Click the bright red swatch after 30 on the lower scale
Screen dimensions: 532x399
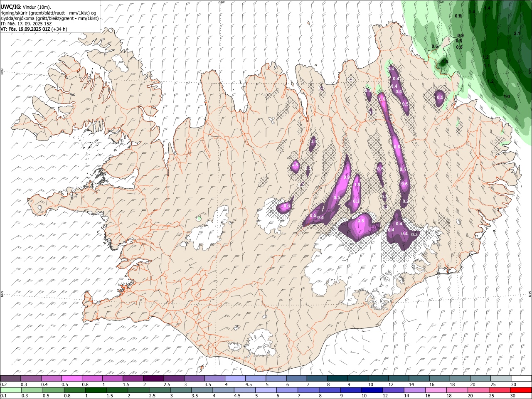pyautogui.click(x=521, y=390)
